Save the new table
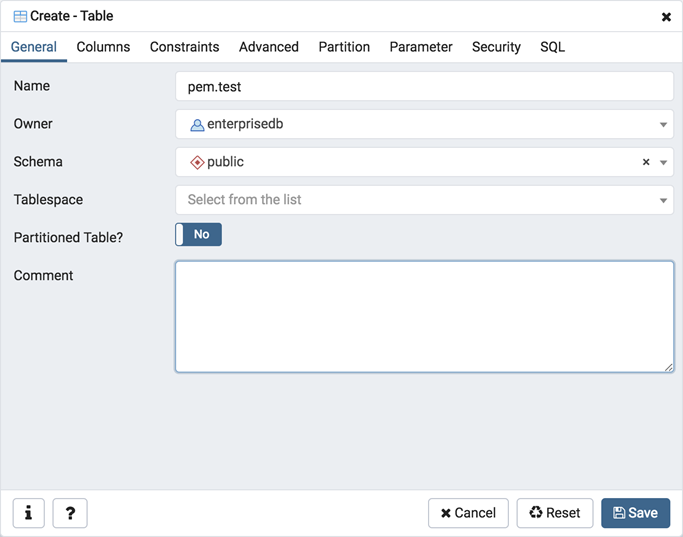The image size is (683, 537). 636,513
